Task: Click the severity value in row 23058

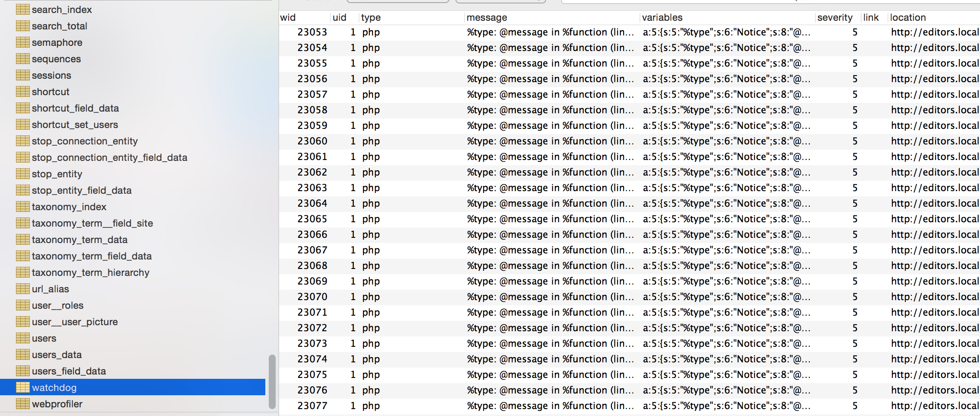Action: [855, 110]
